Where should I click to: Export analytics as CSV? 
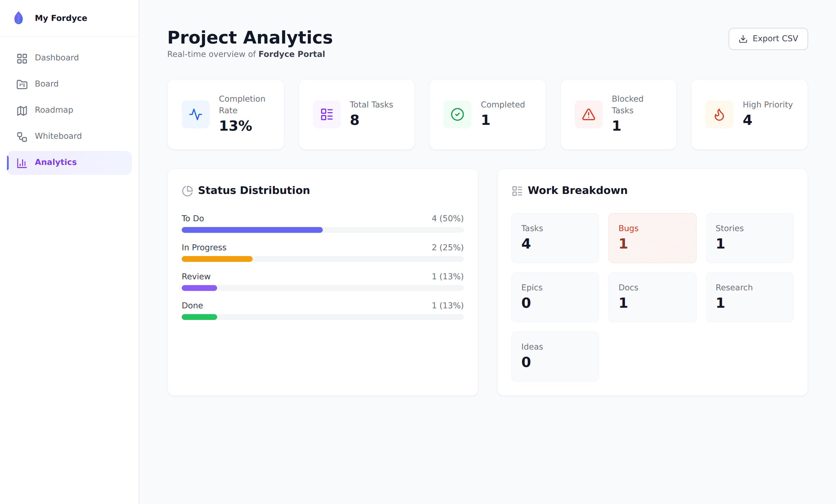coord(768,39)
